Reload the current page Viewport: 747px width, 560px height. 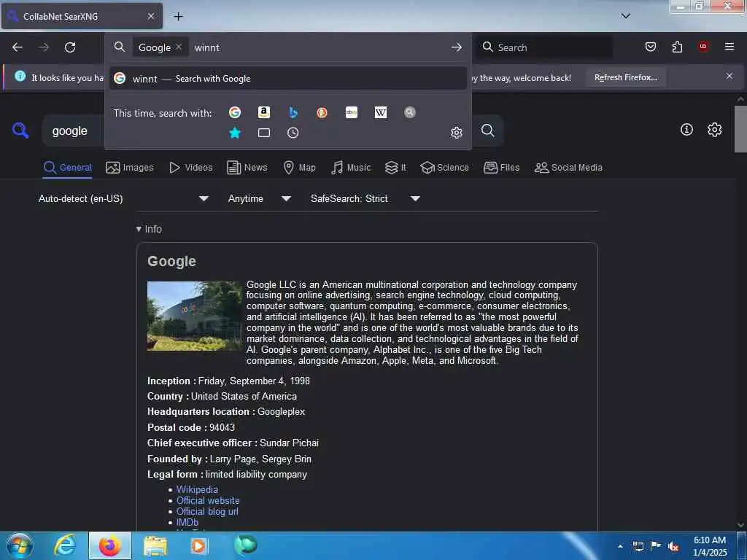click(x=70, y=47)
